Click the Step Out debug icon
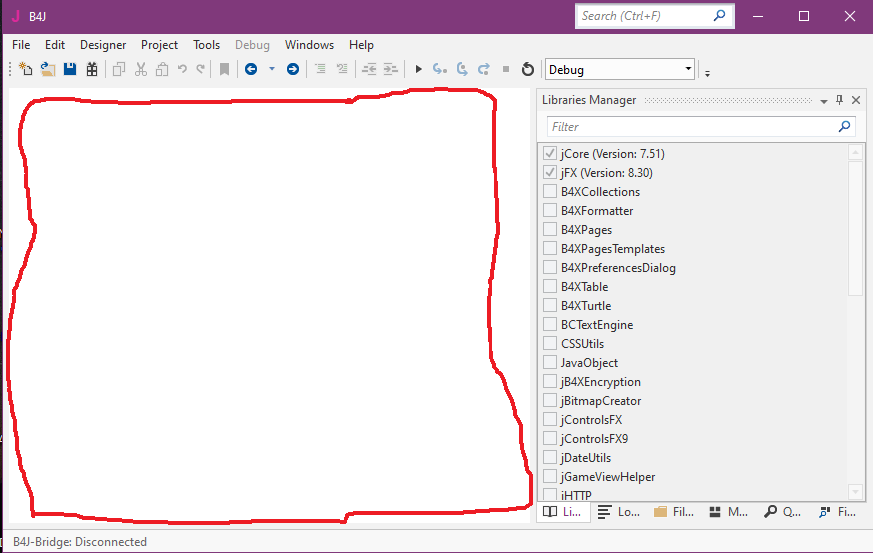The image size is (873, 553). click(x=484, y=69)
